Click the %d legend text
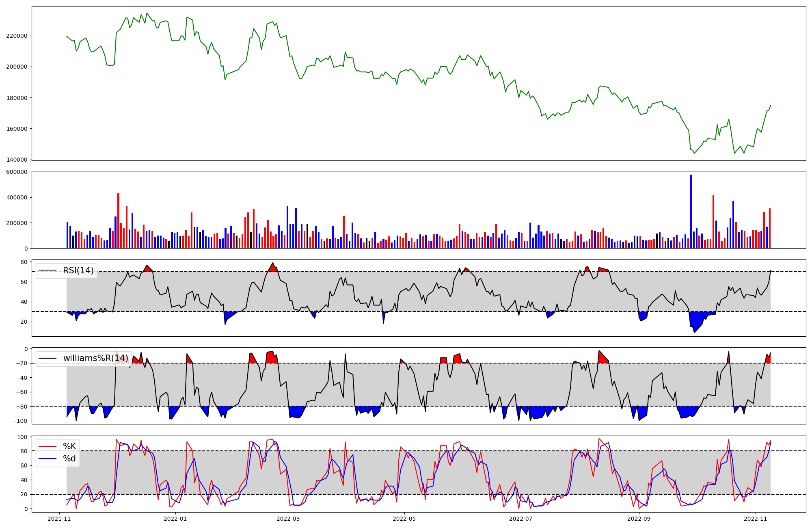Screen dimensions: 812x528 (69, 459)
